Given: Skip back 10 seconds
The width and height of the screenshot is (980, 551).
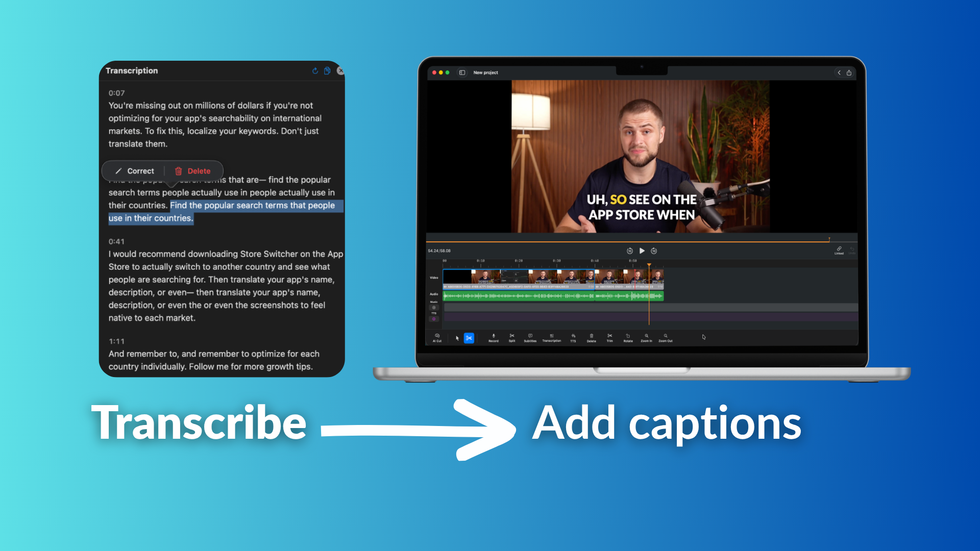Looking at the screenshot, I should tap(630, 251).
